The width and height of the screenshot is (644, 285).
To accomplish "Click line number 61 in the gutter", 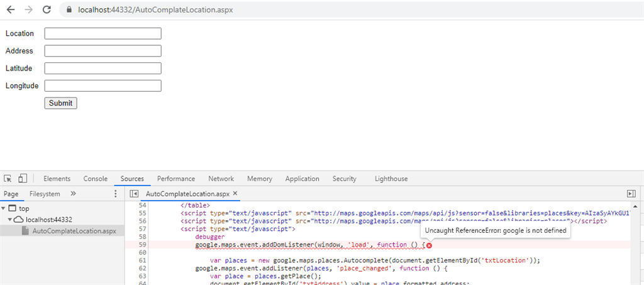I will tap(143, 260).
